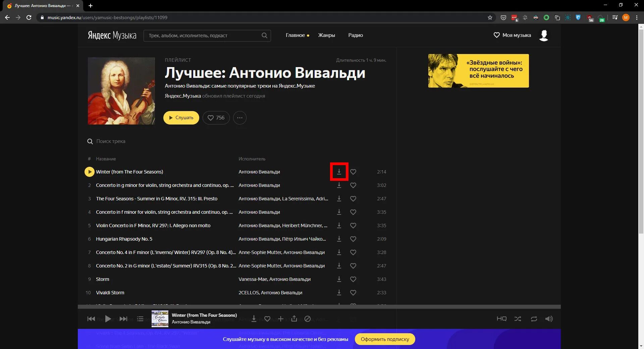Bookmark this page with star icon

point(490,17)
